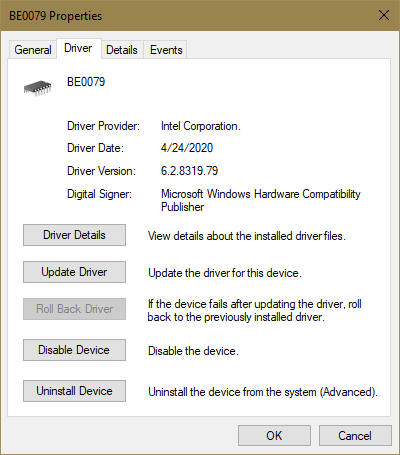Open the Details tab
400x455 pixels.
coord(122,50)
